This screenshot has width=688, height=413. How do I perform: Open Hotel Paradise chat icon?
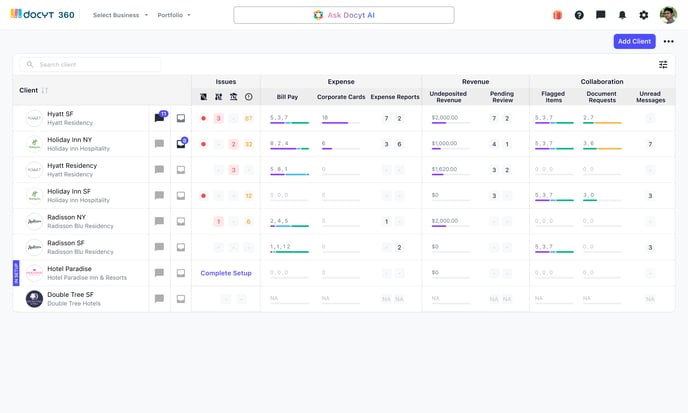coord(159,273)
